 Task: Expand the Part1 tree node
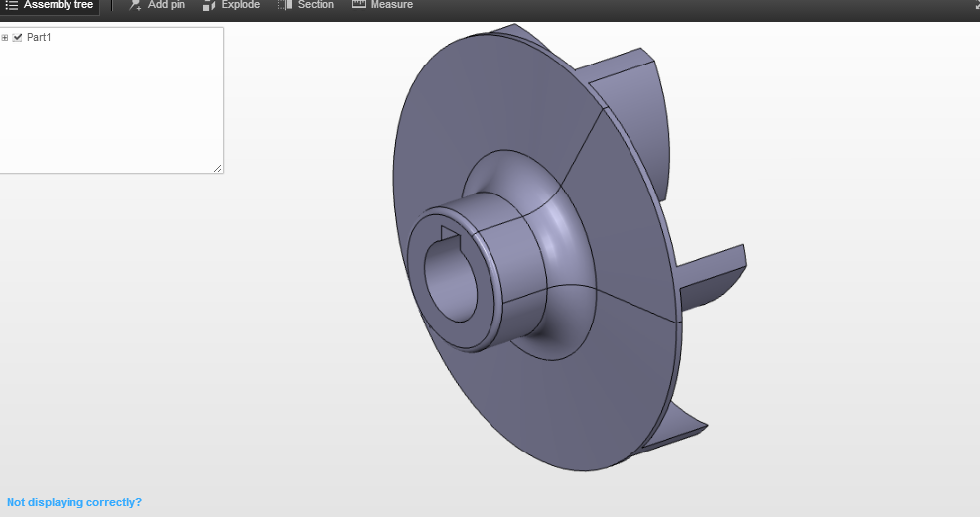(4, 38)
